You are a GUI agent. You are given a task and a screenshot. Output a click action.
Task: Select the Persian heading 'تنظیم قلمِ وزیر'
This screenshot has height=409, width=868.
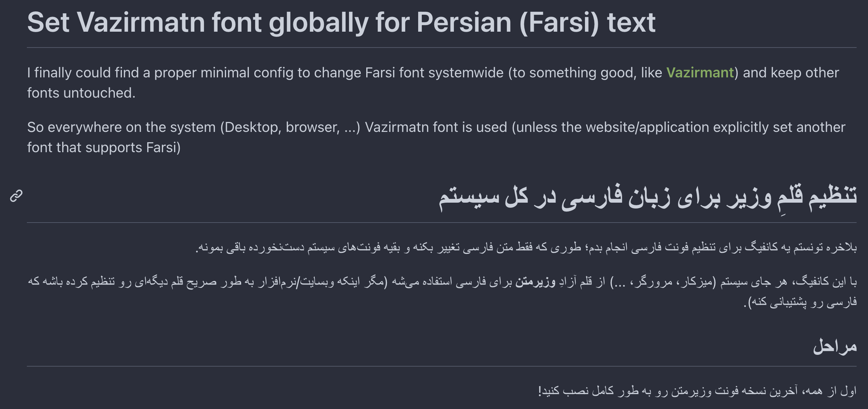pos(648,196)
